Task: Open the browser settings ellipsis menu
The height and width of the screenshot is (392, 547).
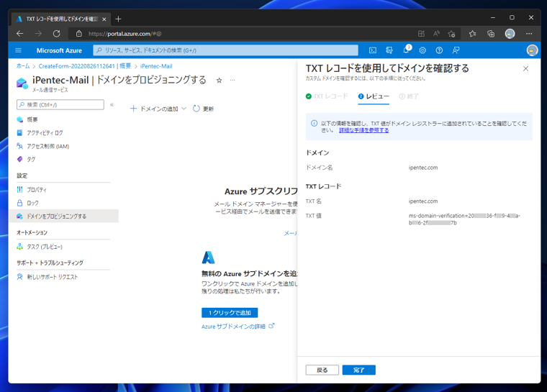Action: [529, 34]
